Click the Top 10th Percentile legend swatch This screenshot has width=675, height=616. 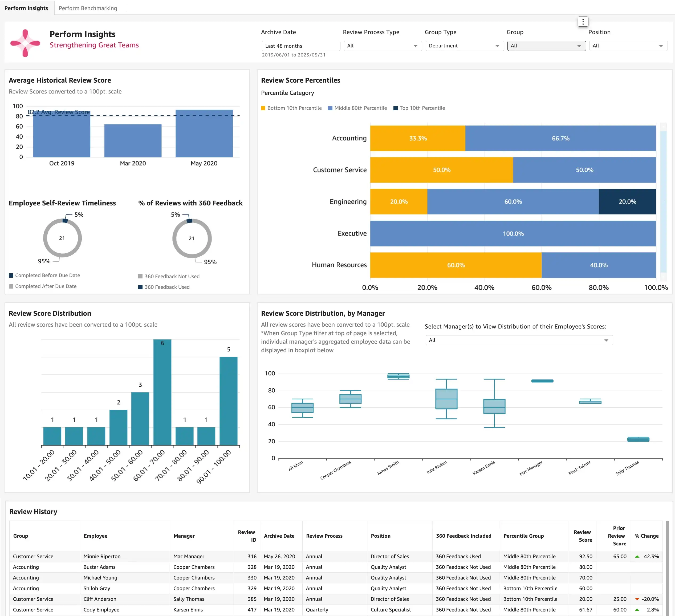click(396, 108)
